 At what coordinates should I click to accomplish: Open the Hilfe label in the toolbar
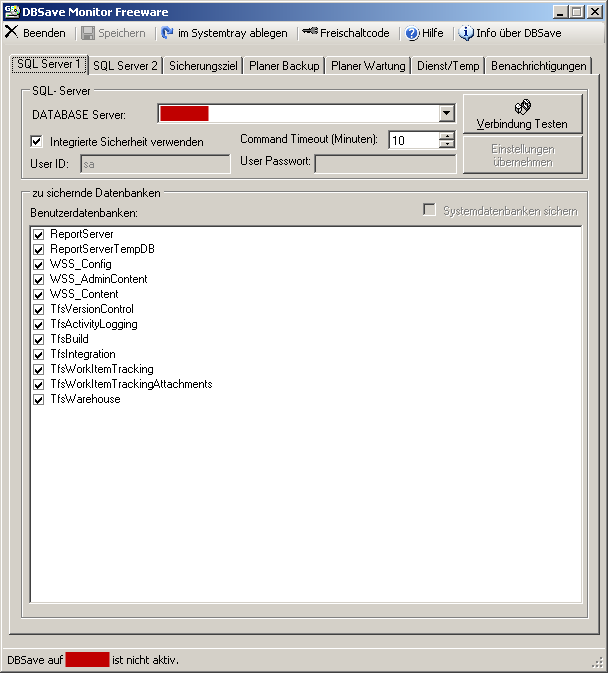pos(433,33)
